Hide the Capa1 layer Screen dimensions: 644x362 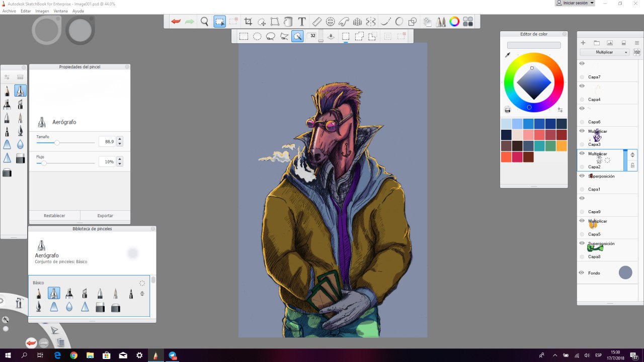582,176
